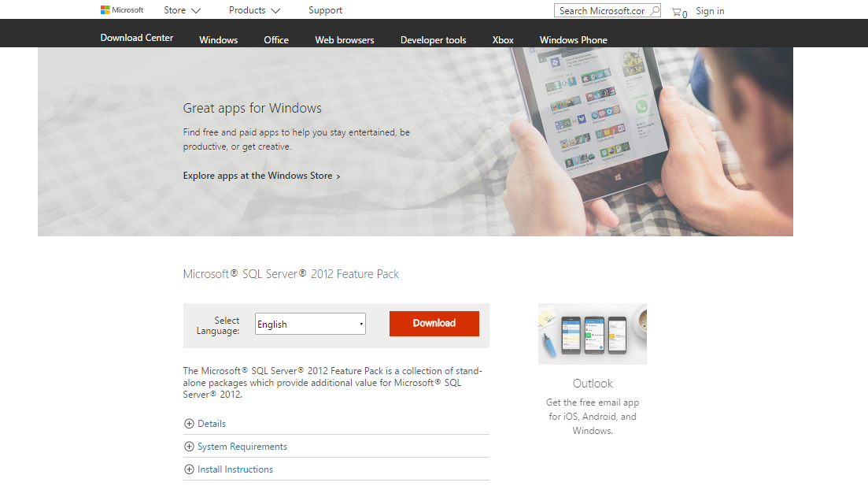Follow Explore apps at the Windows Store link
This screenshot has height=486, width=868.
pos(261,176)
